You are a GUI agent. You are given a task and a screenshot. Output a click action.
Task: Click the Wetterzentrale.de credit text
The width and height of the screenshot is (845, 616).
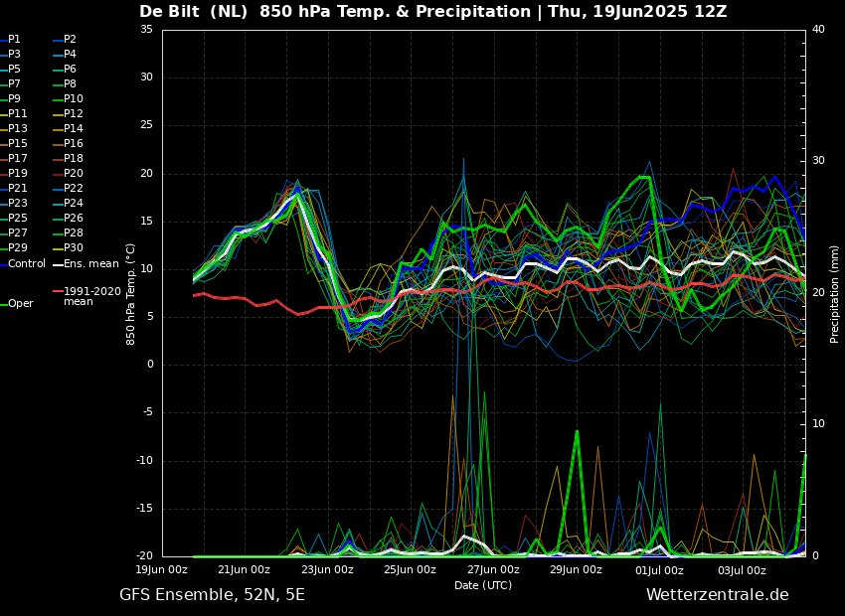tap(718, 595)
